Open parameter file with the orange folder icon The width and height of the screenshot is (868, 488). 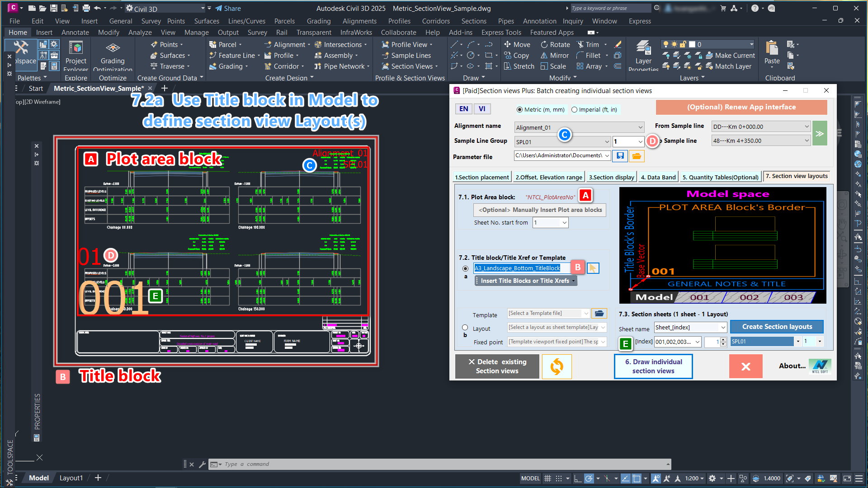[637, 156]
